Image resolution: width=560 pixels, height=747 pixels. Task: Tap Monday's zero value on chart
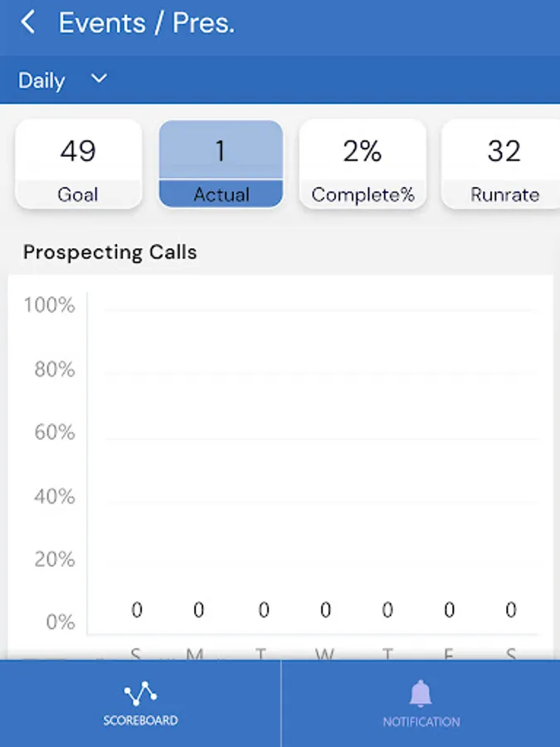(198, 611)
